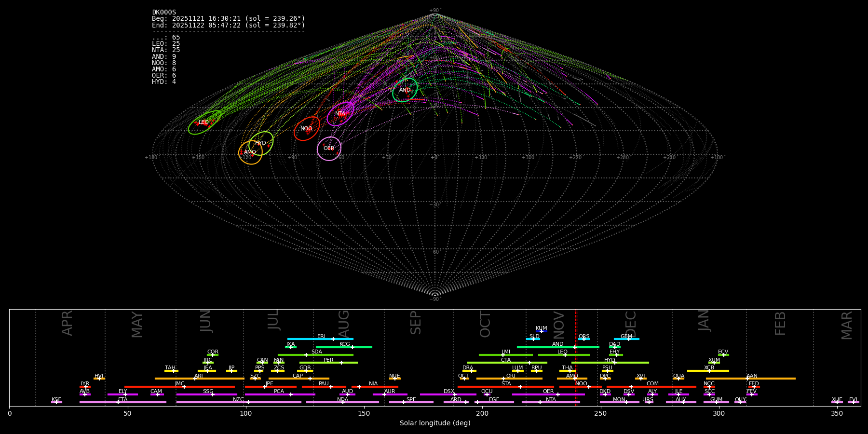Viewport: 868px width, 434px height.
Task: Select the ORI shower activity bar
Action: [509, 379]
